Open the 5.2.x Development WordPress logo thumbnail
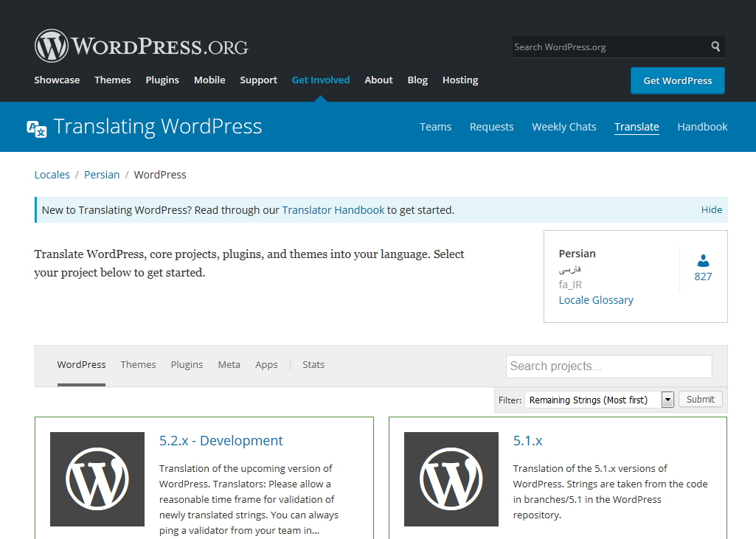The image size is (756, 539). pos(97,479)
